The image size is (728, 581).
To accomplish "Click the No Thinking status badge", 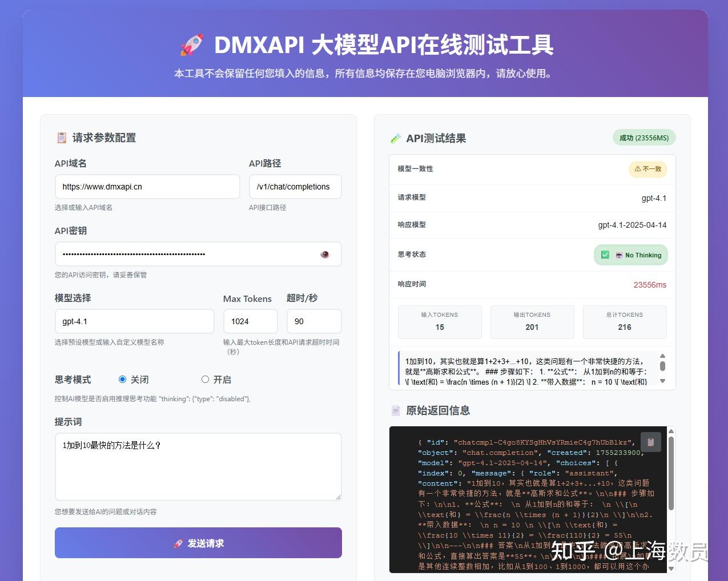I will [630, 255].
